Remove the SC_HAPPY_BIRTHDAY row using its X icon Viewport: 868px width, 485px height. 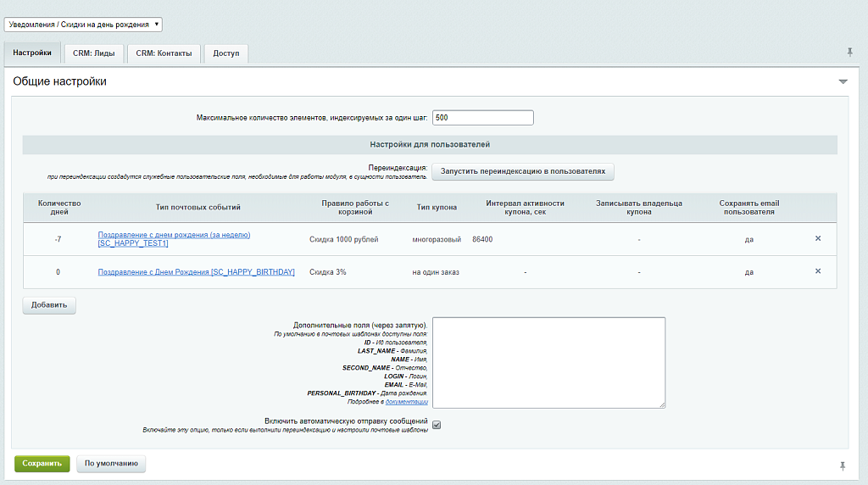(x=818, y=271)
